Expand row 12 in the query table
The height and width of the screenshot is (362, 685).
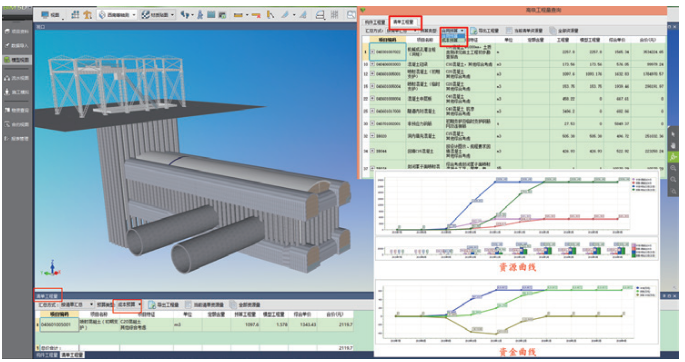[372, 74]
